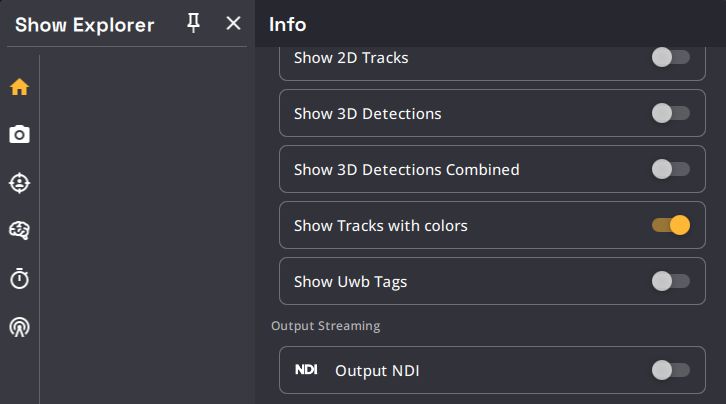Disable Show Tracks with colors
726x404 pixels.
pos(670,226)
